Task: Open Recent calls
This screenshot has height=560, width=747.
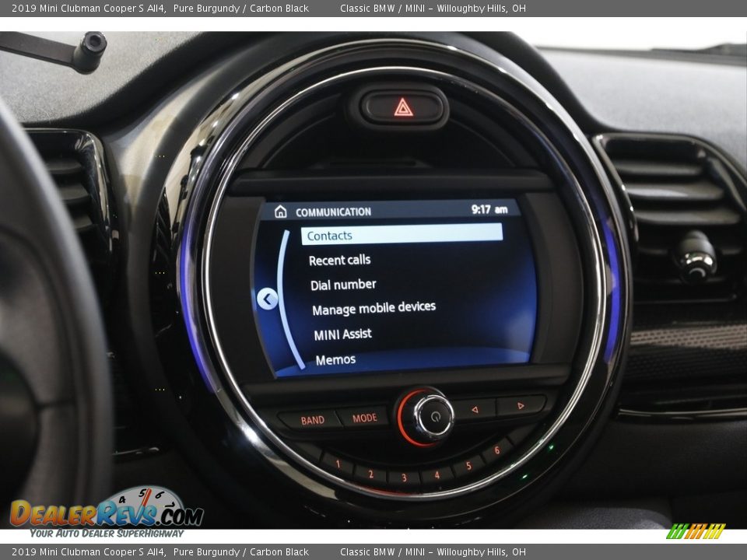Action: click(x=340, y=260)
